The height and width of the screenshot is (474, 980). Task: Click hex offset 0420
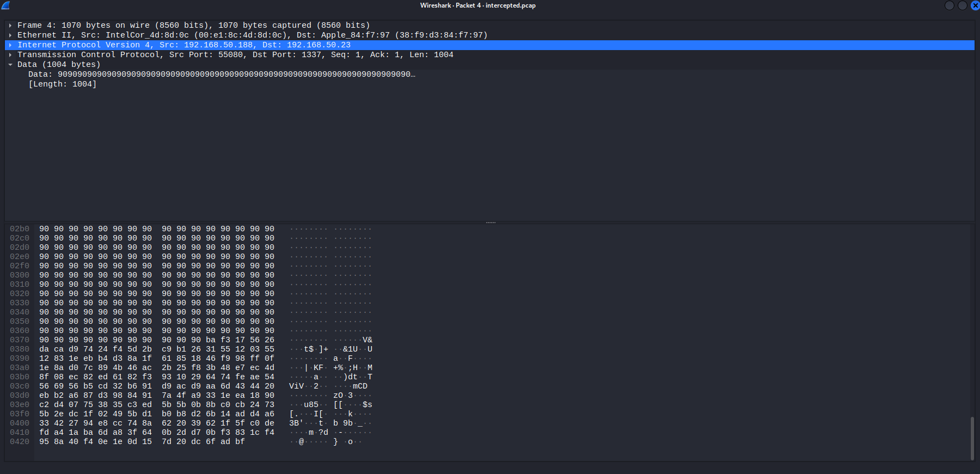pos(20,442)
